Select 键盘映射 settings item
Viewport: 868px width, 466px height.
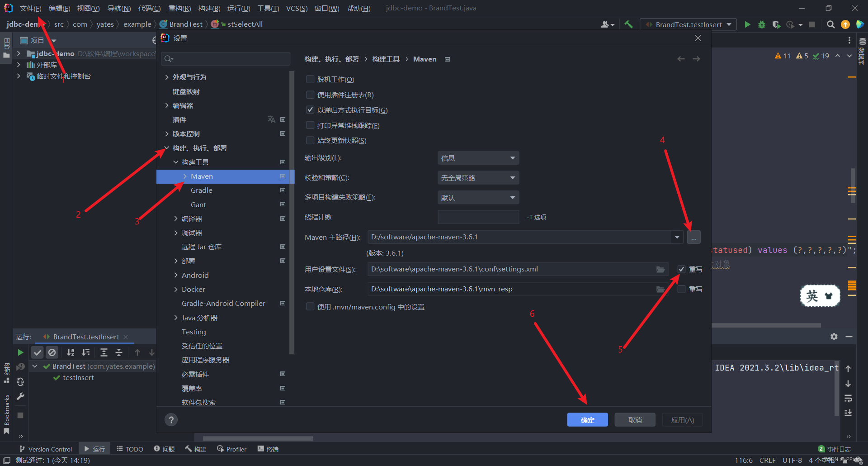[x=186, y=91]
